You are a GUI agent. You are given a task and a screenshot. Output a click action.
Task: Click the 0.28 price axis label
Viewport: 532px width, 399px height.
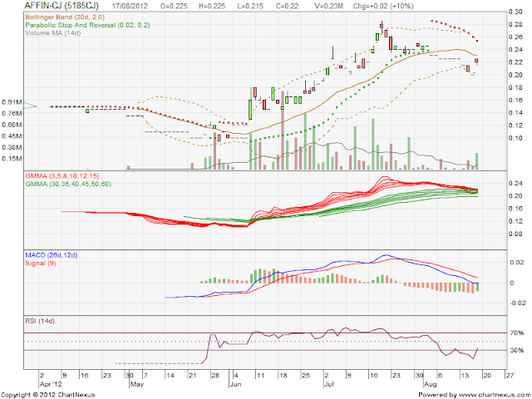pos(515,24)
